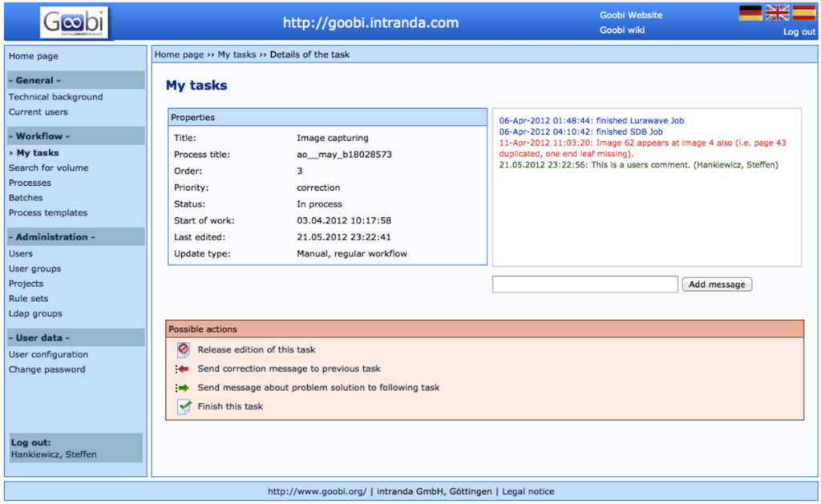This screenshot has height=504, width=821.
Task: Click the Add message button
Action: pyautogui.click(x=717, y=284)
